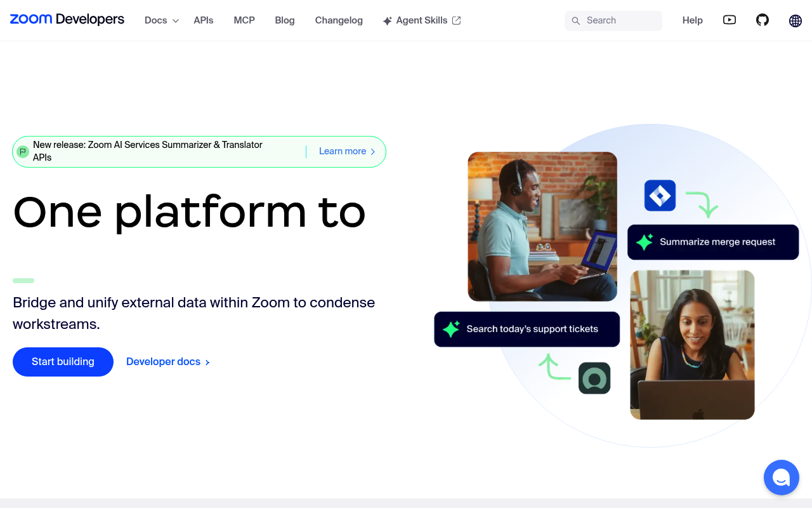812x508 pixels.
Task: View the Changelog page
Action: click(x=339, y=20)
